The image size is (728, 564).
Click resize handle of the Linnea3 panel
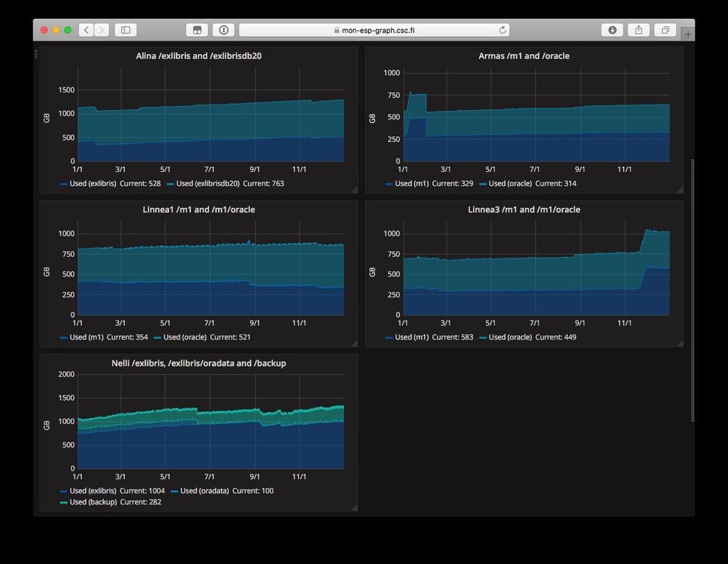[x=680, y=344]
